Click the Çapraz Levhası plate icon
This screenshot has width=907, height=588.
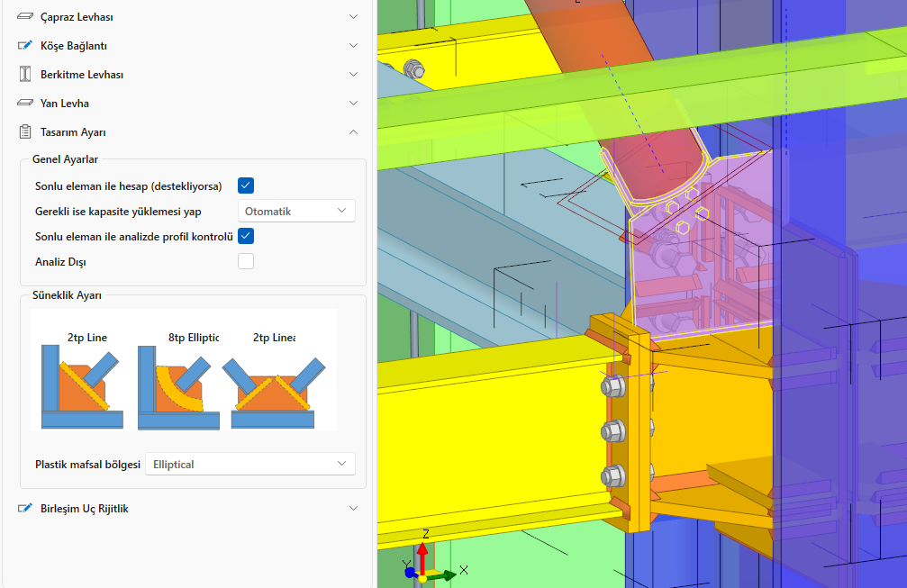[x=25, y=17]
